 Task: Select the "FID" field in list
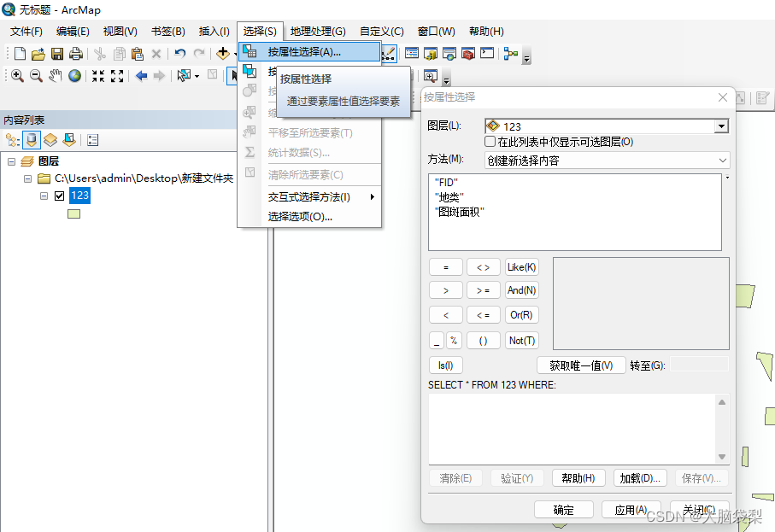pos(446,182)
